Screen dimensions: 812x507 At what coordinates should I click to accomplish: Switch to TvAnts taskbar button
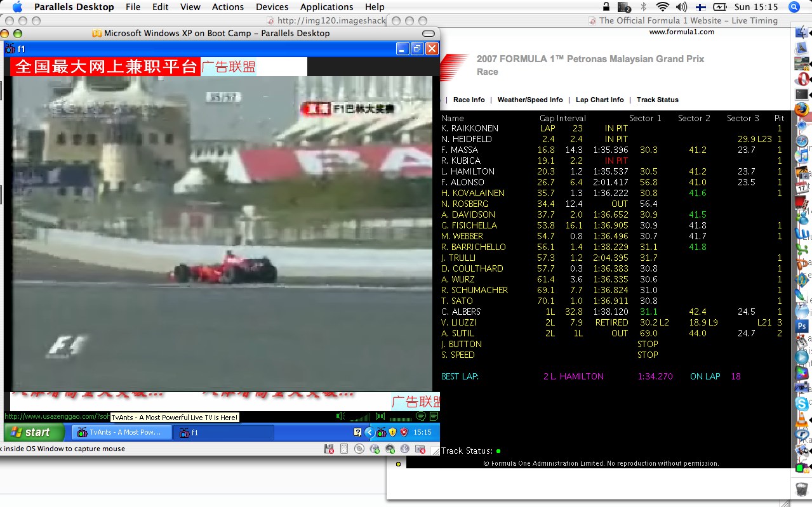pyautogui.click(x=123, y=432)
